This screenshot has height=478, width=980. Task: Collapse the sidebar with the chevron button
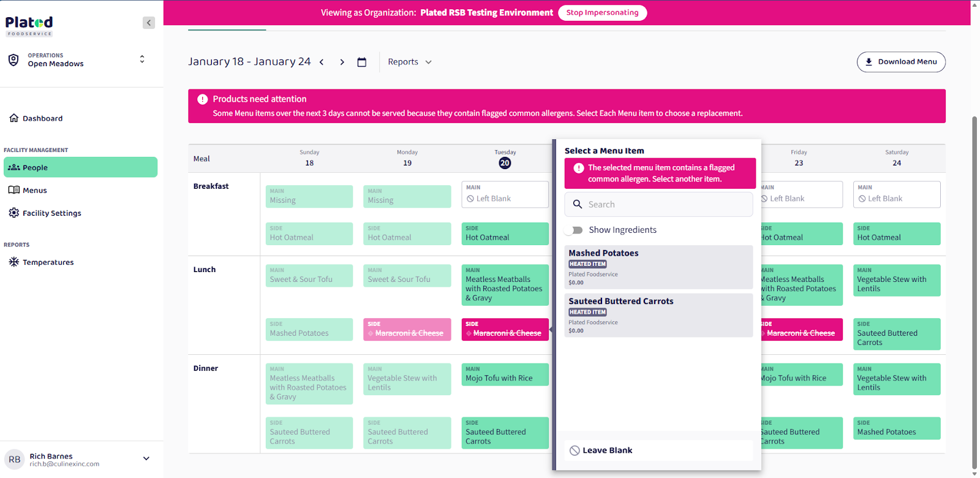(x=148, y=23)
